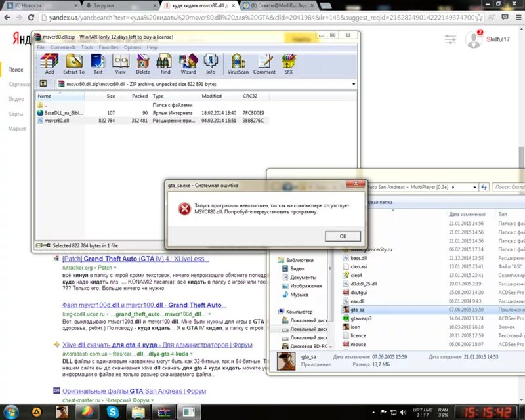Expand rutracker.org result options arrow
Viewport: 525px width, 420px height.
[115, 268]
